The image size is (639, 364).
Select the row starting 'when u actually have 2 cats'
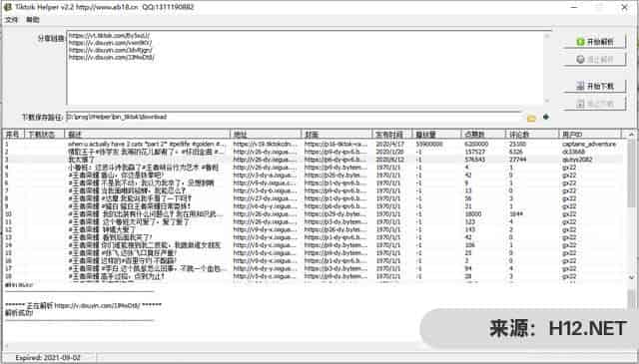314,145
